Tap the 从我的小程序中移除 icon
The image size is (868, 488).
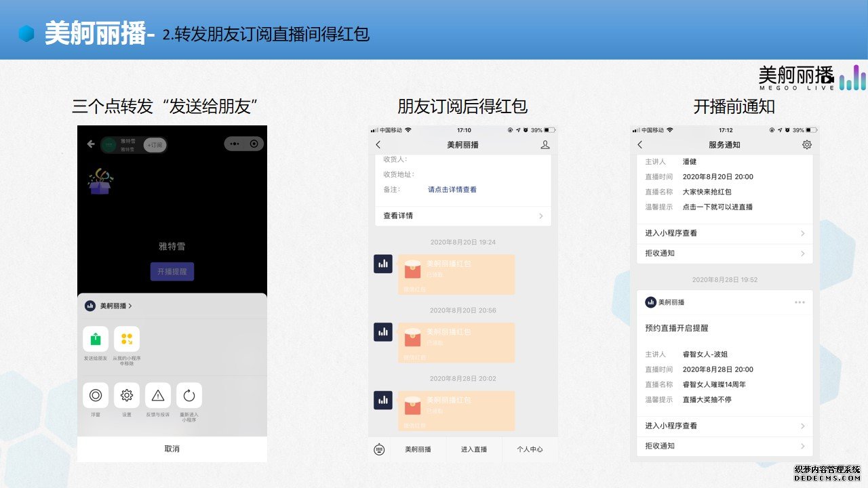[127, 339]
